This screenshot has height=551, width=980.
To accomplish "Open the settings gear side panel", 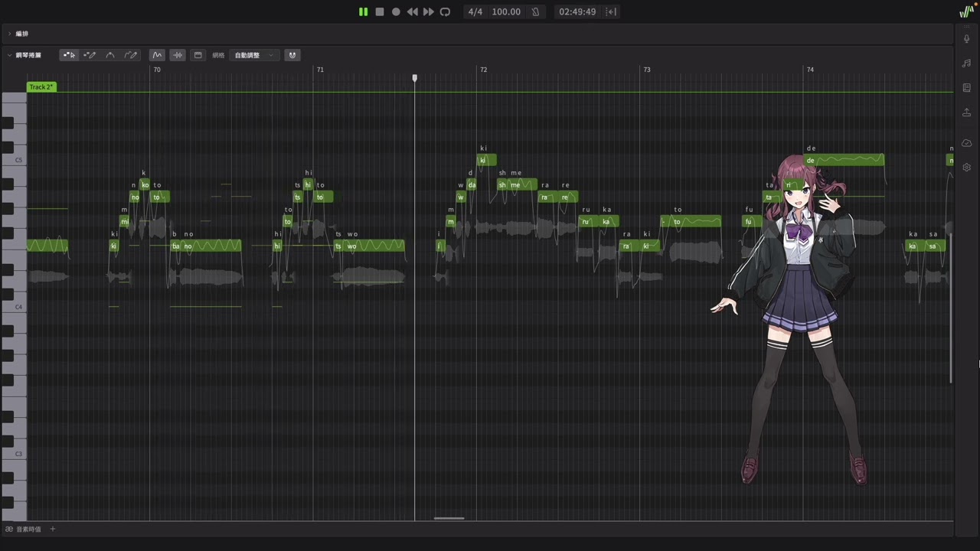I will [x=967, y=167].
